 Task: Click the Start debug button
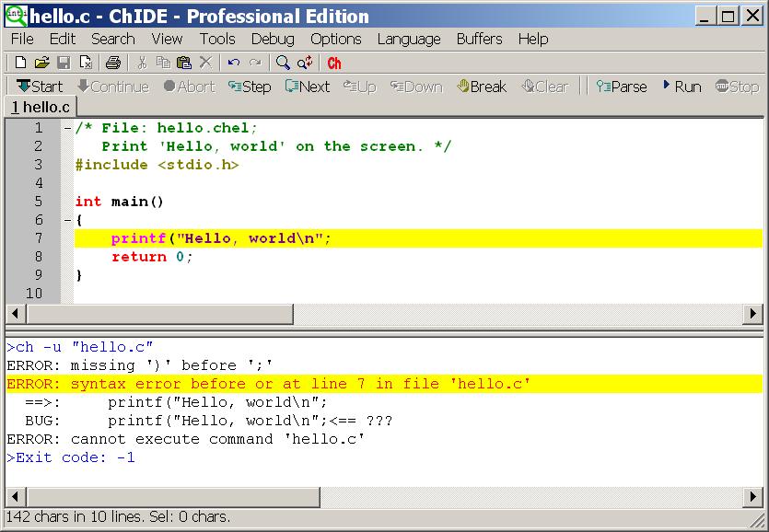coord(40,87)
